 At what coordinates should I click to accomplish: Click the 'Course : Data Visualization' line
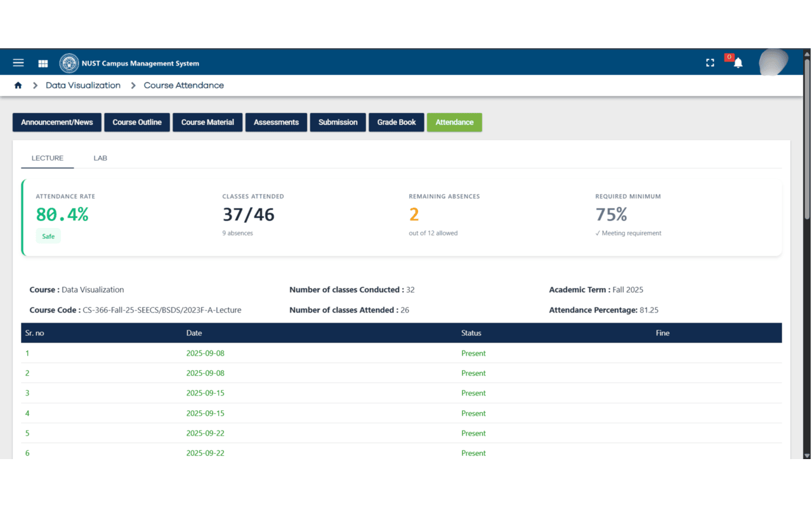(77, 290)
